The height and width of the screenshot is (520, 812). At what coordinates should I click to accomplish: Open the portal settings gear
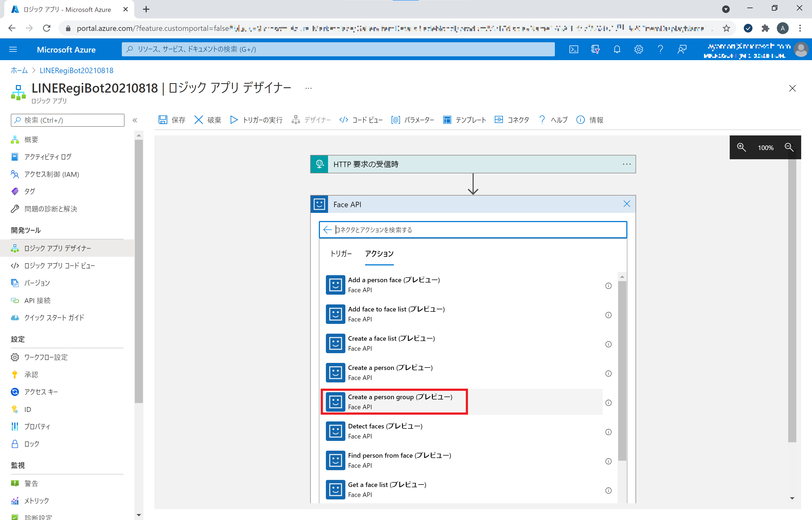coord(639,49)
